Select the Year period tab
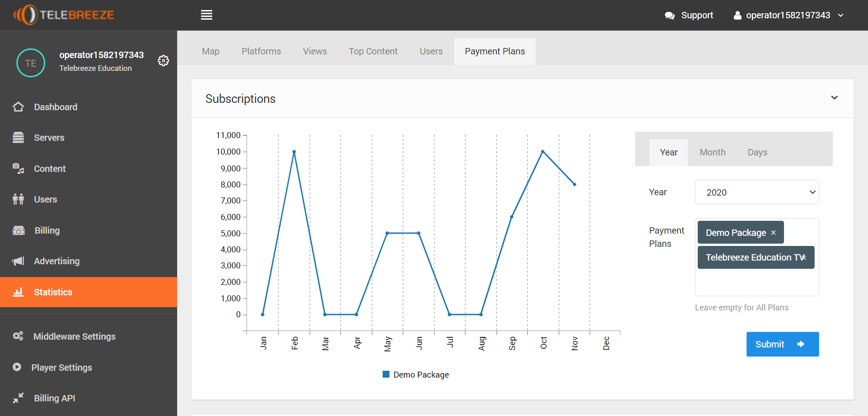This screenshot has width=868, height=416. click(668, 152)
